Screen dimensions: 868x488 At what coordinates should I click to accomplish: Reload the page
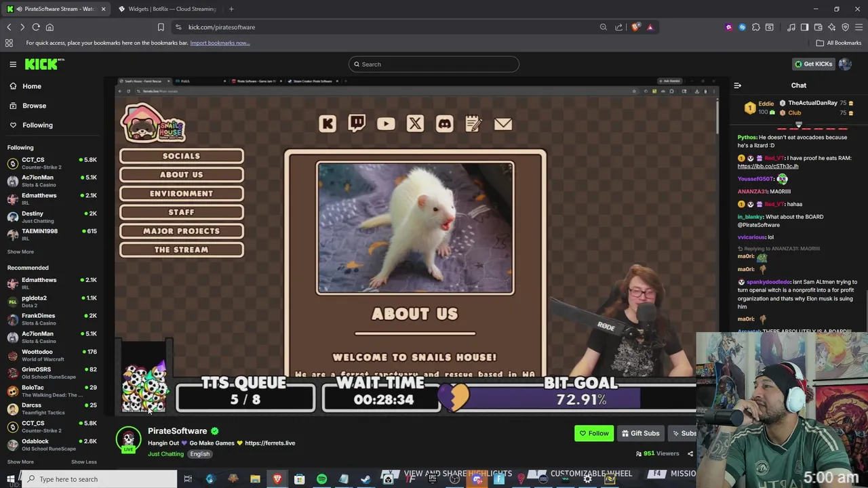(x=36, y=27)
